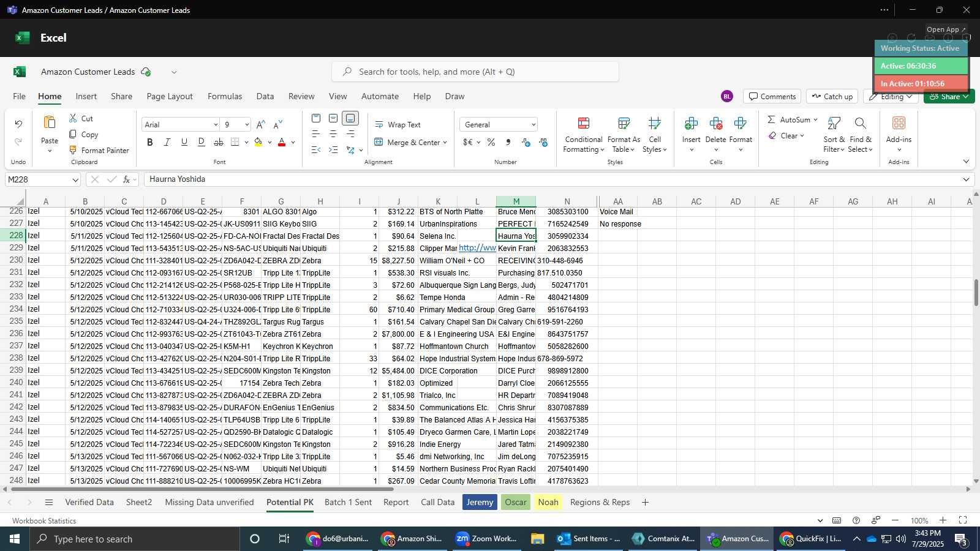Viewport: 980px width, 551px height.
Task: Open the font size dropdown
Action: [247, 125]
